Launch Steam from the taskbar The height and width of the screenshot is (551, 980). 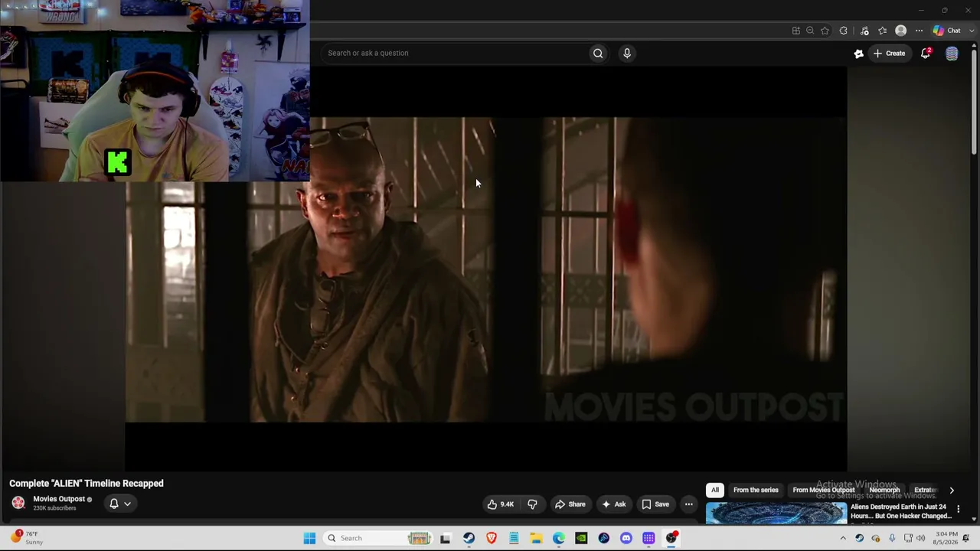tap(469, 538)
